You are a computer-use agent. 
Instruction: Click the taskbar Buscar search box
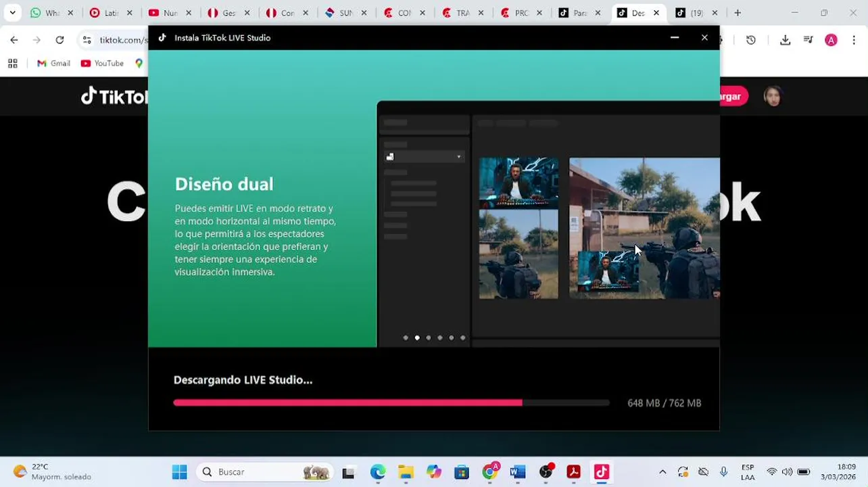click(265, 472)
